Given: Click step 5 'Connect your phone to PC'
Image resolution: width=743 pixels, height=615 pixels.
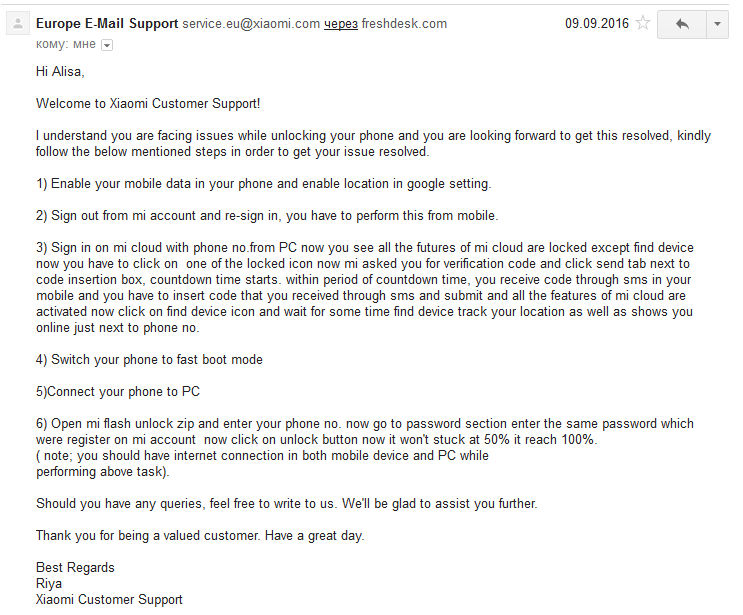Looking at the screenshot, I should coord(118,392).
